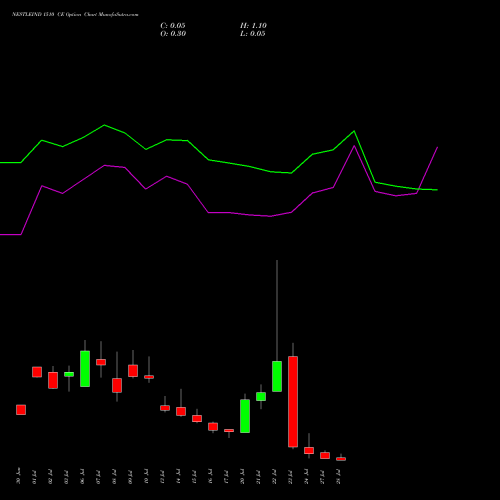Click the '23 Jul' date axis label
The image size is (500, 500).
pyautogui.click(x=291, y=476)
